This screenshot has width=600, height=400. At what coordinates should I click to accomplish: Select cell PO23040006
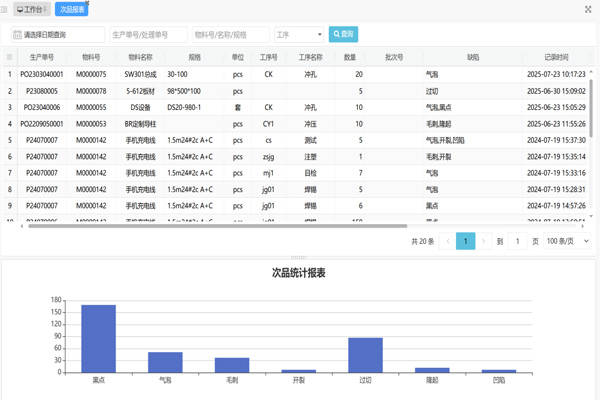tap(42, 108)
